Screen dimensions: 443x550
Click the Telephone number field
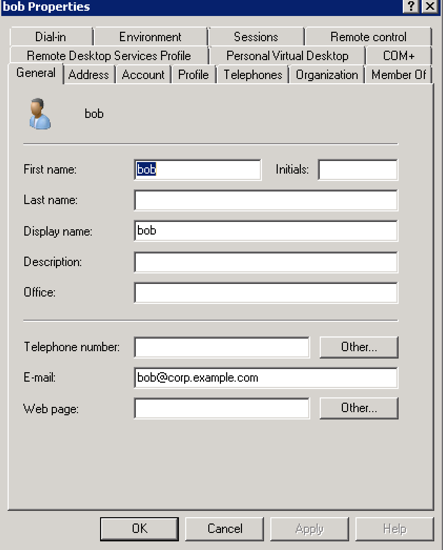coord(222,347)
